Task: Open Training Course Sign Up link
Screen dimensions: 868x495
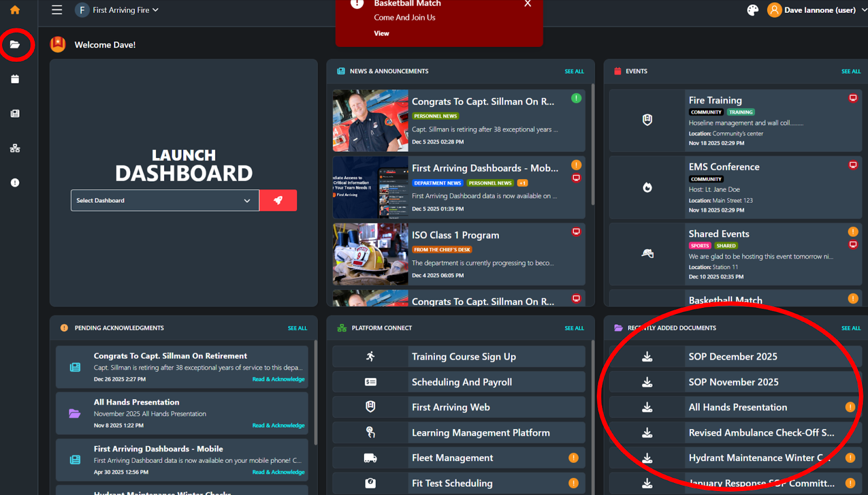Action: coord(464,357)
